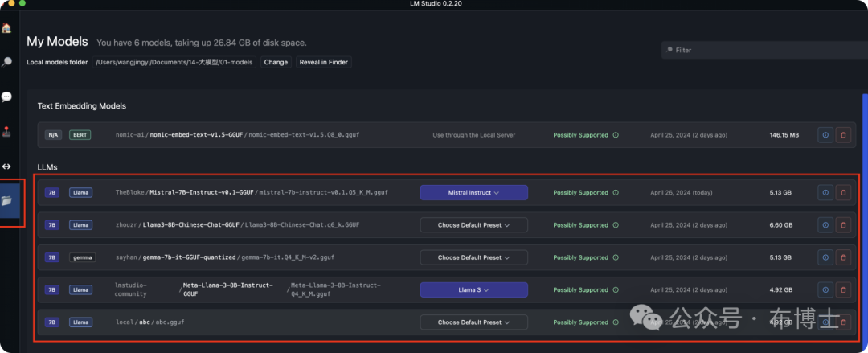Image resolution: width=868 pixels, height=353 pixels.
Task: Open the Local Server arrows icon
Action: pos(6,166)
